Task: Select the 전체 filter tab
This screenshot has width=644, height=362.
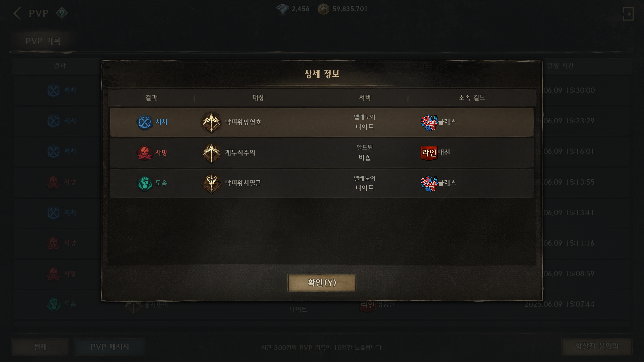Action: 40,347
